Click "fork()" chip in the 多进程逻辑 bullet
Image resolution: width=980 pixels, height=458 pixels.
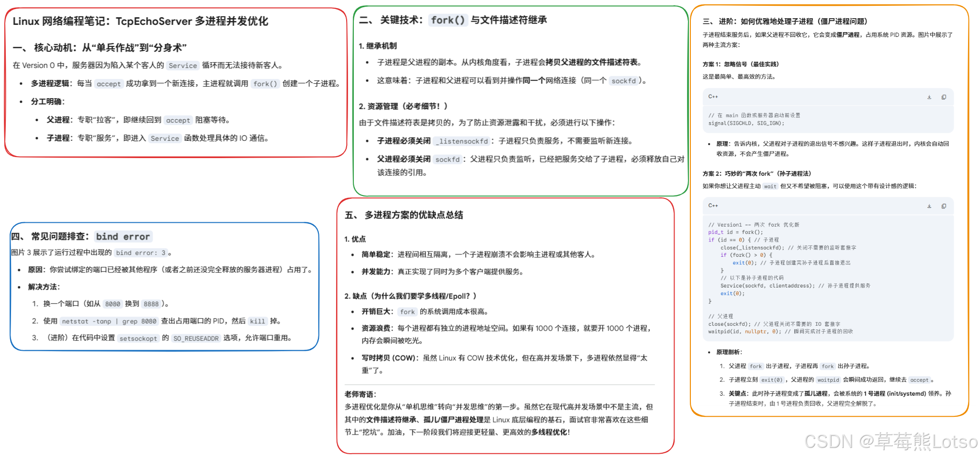pos(265,84)
